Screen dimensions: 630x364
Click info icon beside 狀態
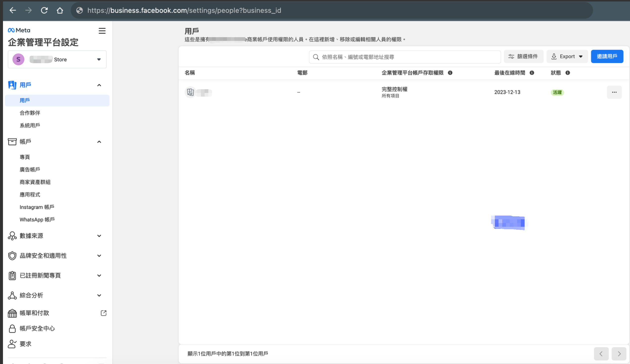coord(568,73)
